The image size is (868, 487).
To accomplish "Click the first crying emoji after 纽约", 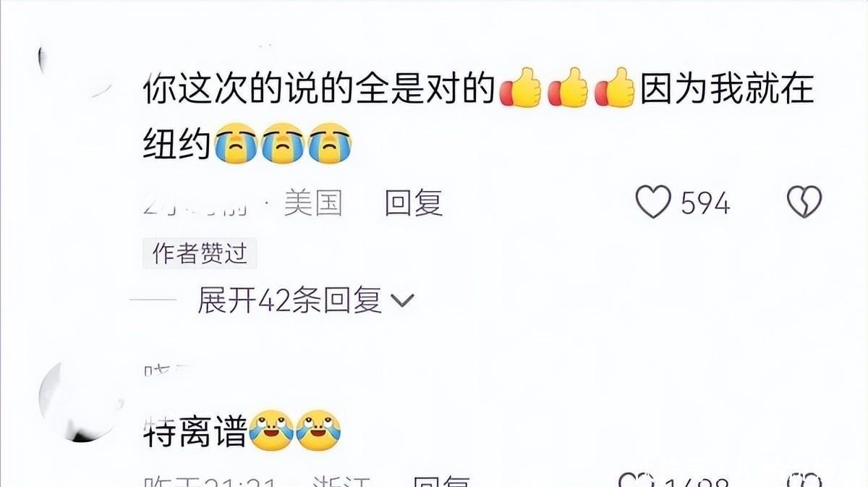I will point(237,144).
